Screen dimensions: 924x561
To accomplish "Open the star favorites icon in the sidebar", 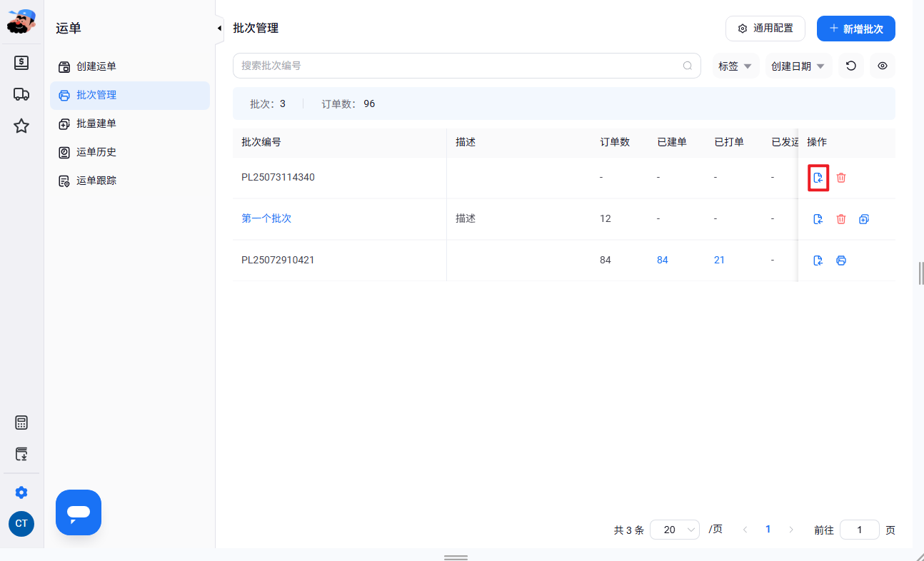I will pyautogui.click(x=21, y=126).
